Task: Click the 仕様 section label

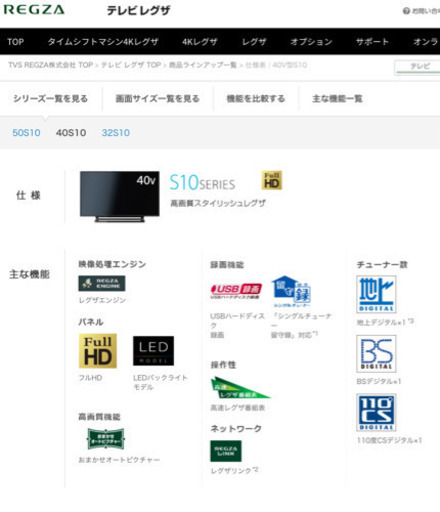Action: tap(28, 195)
